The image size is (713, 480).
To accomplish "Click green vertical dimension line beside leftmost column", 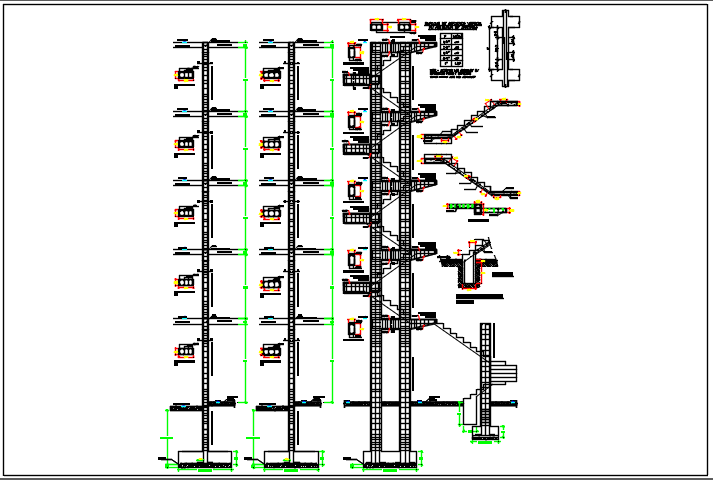I will pyautogui.click(x=246, y=220).
